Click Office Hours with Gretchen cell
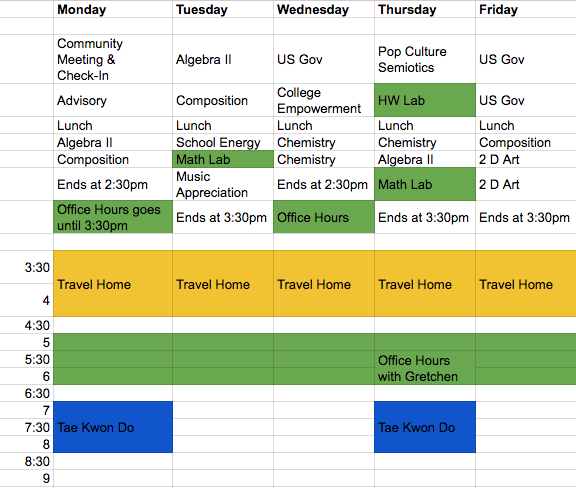The image size is (576, 488). click(x=425, y=368)
